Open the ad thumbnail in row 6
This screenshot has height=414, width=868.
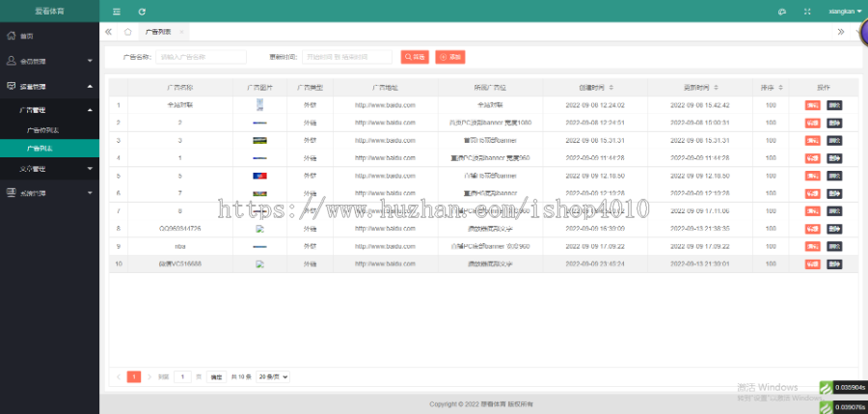pos(259,193)
